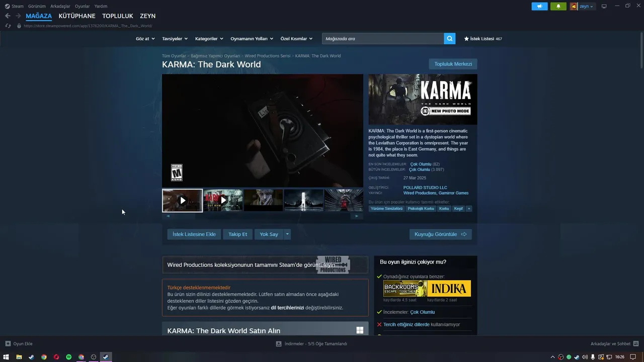The height and width of the screenshot is (362, 644).
Task: Play the first video thumbnail
Action: pos(183,201)
